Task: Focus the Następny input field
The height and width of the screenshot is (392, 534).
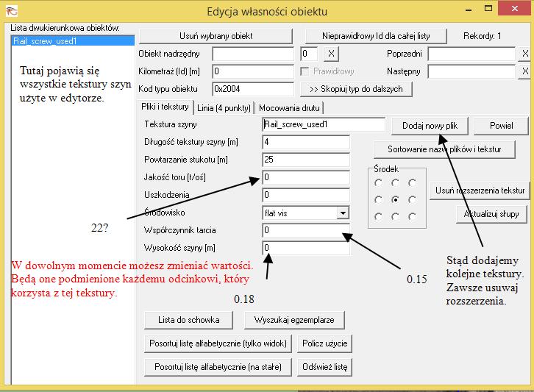Action: 471,71
